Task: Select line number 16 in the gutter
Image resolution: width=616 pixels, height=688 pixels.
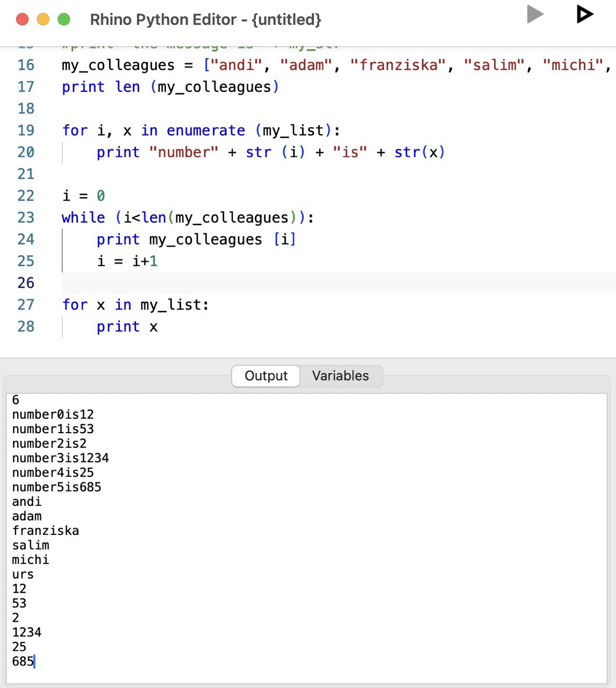Action: click(25, 65)
